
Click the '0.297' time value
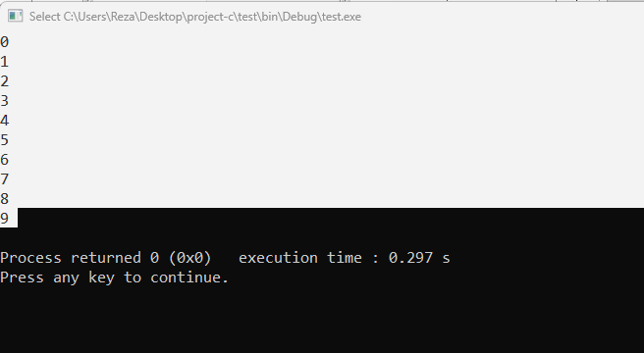tap(410, 258)
